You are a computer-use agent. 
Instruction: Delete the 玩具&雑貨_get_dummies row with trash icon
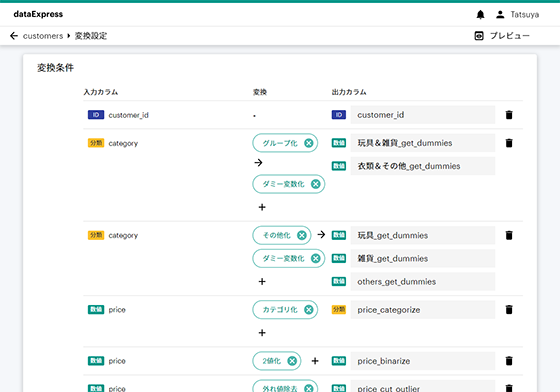(509, 143)
